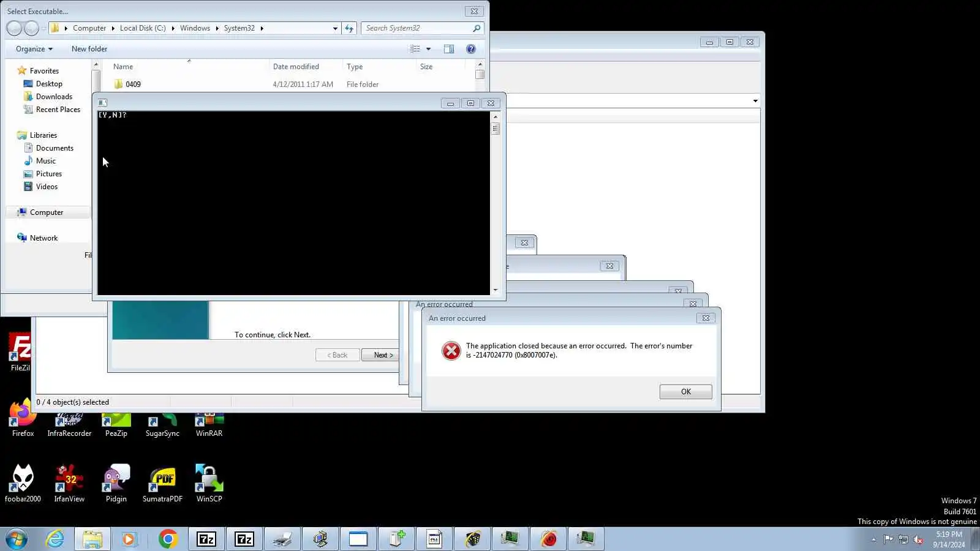The height and width of the screenshot is (551, 980).
Task: Open the dropdown in the background window
Action: tap(755, 101)
